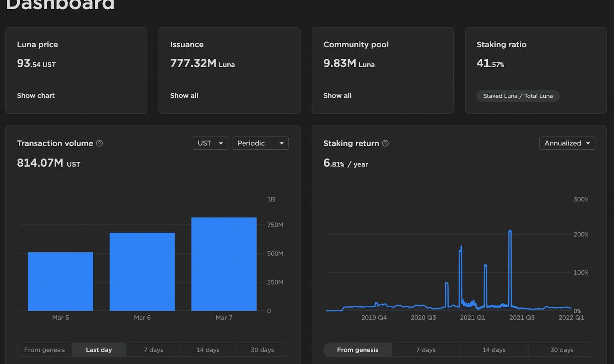
Task: Click the 2021 Q3 axis label
Action: tap(522, 318)
